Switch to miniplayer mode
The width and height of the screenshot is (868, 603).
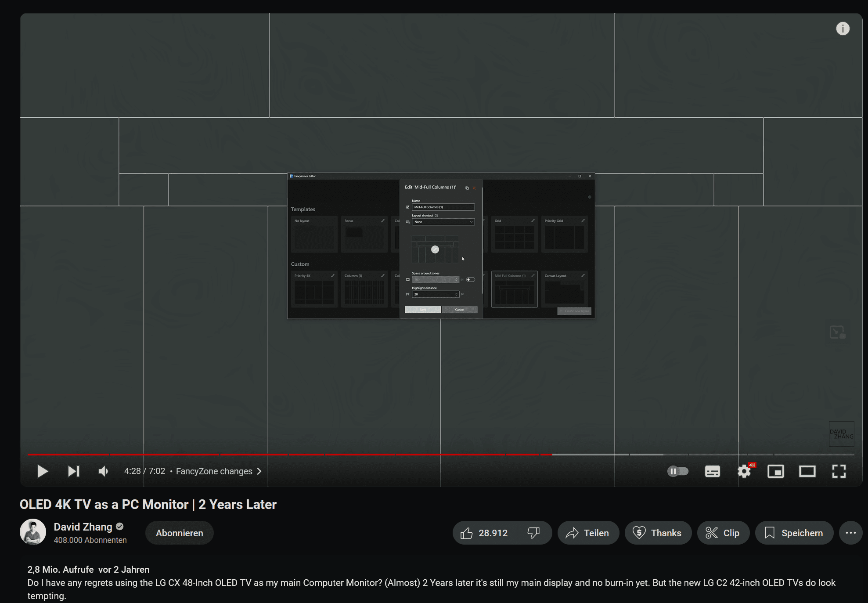(x=776, y=471)
